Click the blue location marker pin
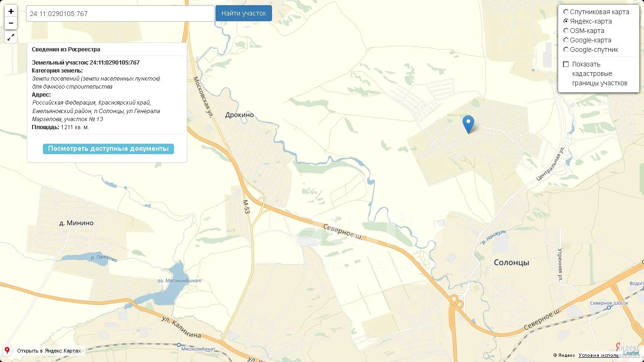Viewport: 644px width, 362px height. [468, 124]
